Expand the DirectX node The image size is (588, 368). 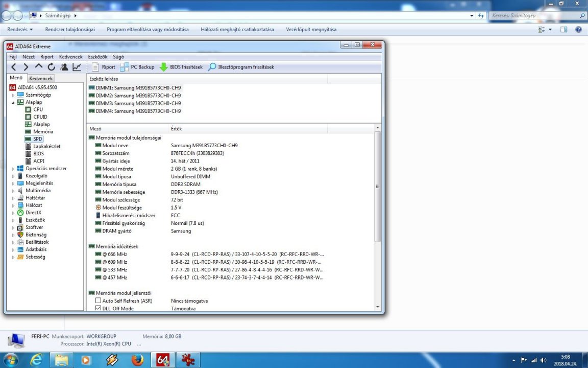coord(13,213)
